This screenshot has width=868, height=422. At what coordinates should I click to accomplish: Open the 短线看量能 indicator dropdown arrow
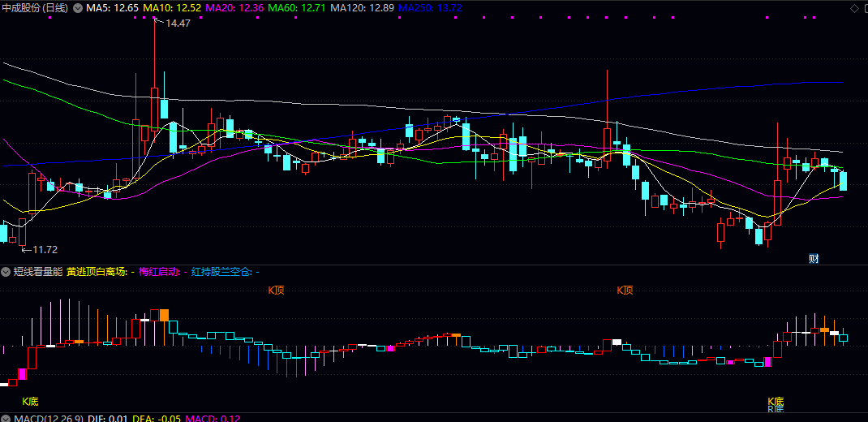point(6,272)
